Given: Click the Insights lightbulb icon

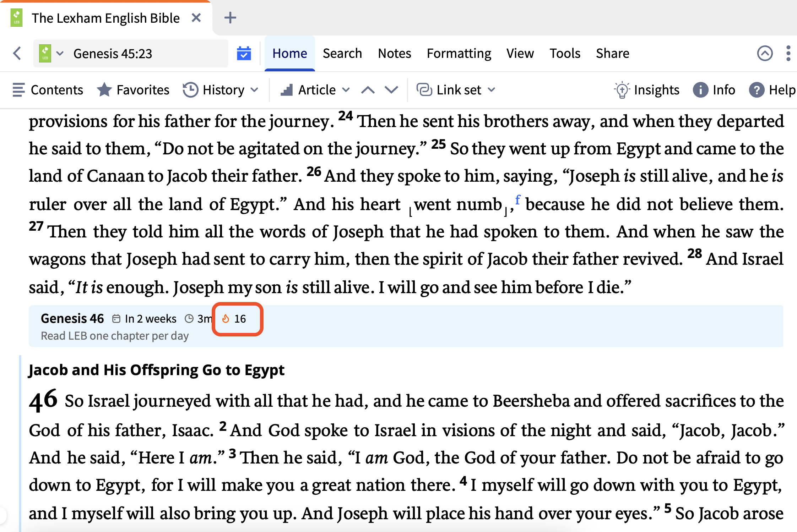Looking at the screenshot, I should click(x=622, y=90).
